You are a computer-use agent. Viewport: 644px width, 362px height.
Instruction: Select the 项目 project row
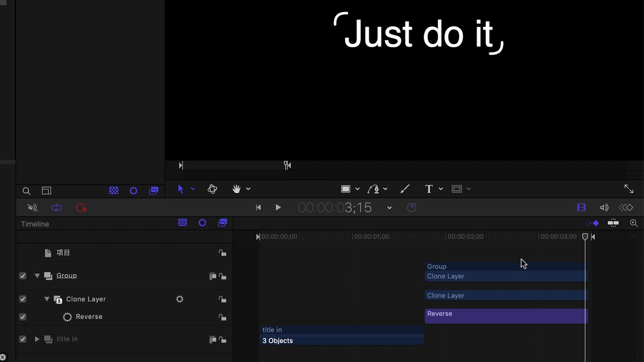(125, 253)
